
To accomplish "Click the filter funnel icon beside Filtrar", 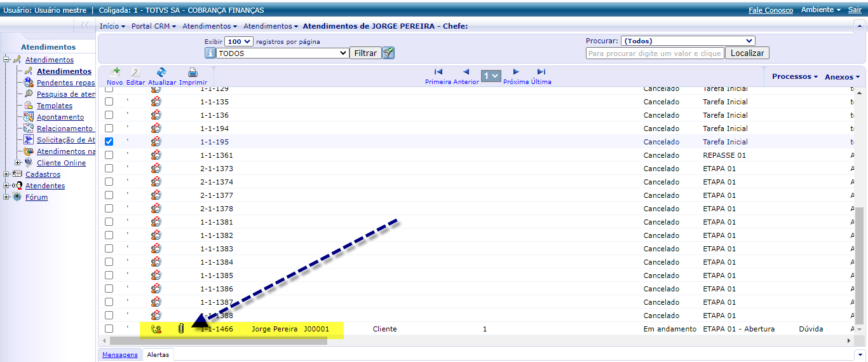I will click(388, 53).
